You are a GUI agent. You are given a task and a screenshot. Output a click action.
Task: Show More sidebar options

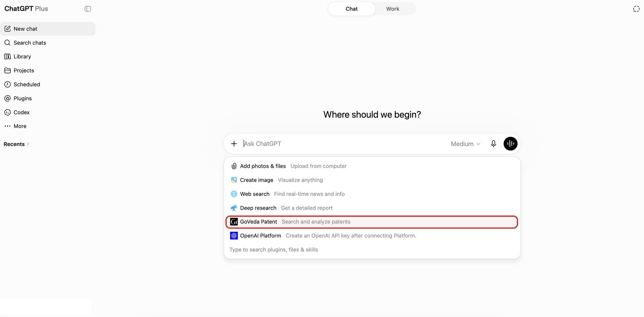tap(48, 126)
